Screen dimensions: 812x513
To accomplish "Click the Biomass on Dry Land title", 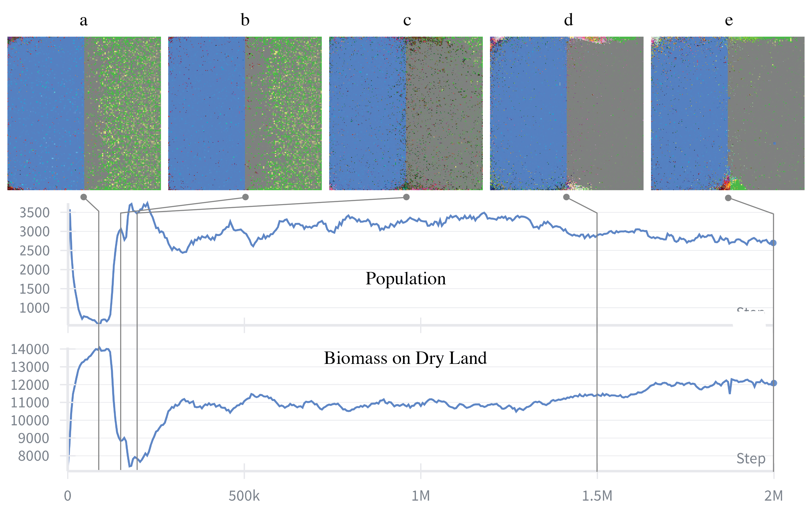I will coord(405,358).
